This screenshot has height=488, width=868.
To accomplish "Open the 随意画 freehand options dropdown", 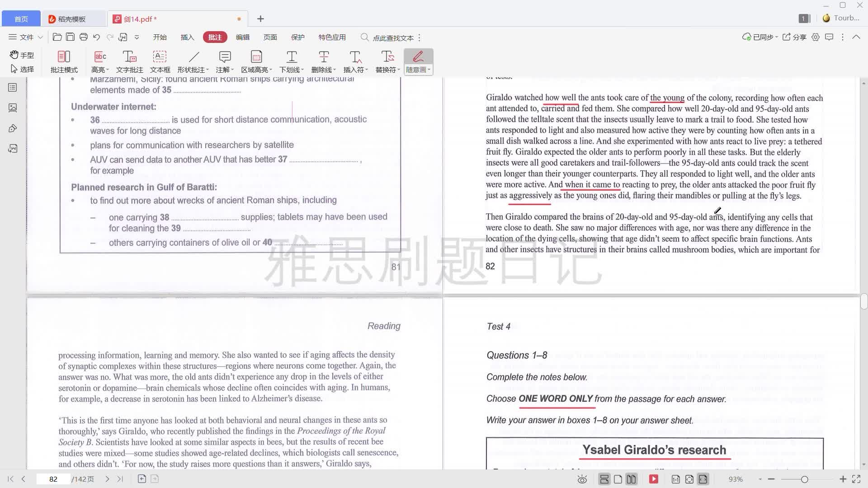I will click(429, 70).
